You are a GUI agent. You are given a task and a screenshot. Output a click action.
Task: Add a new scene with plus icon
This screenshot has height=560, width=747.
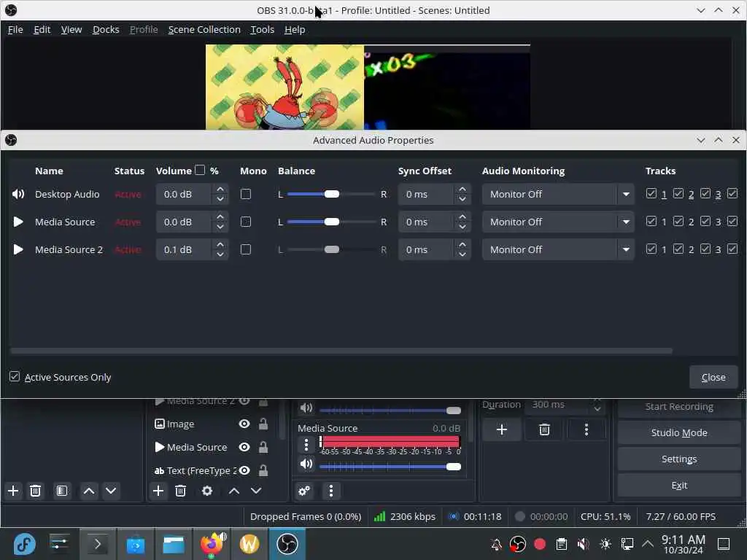[x=13, y=491]
